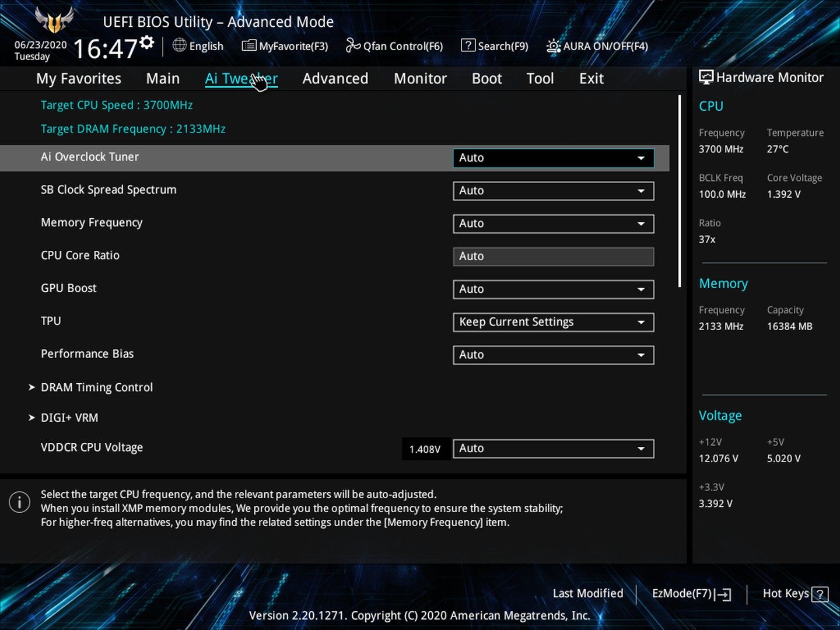
Task: Expand the Performance Bias dropdown
Action: [554, 355]
